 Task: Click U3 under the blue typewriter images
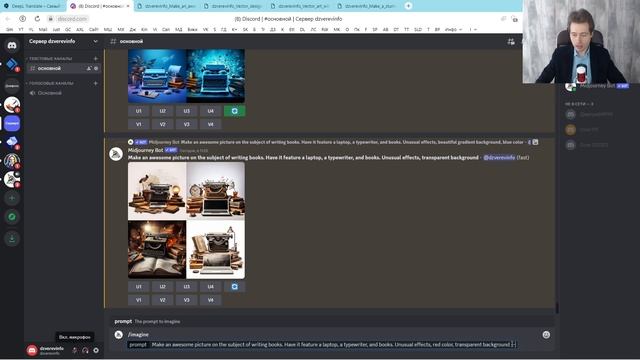tap(187, 111)
